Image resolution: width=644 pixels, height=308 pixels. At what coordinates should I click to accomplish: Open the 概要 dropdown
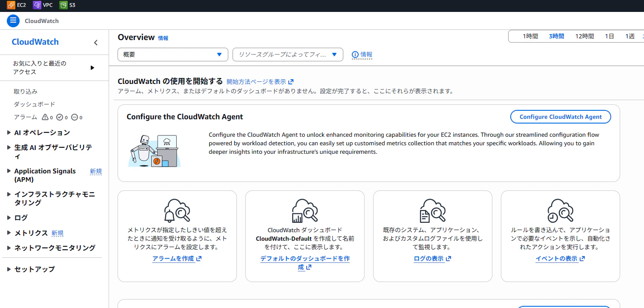[173, 55]
